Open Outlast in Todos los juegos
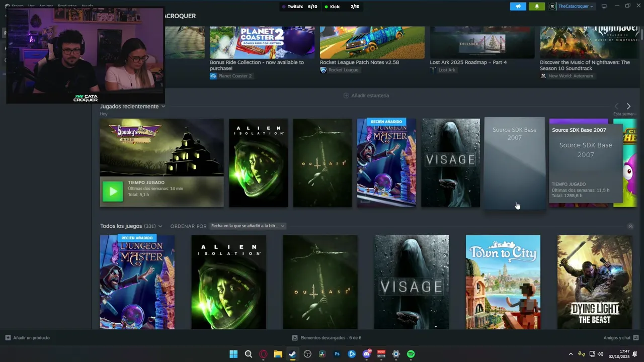The height and width of the screenshot is (362, 644). click(320, 282)
